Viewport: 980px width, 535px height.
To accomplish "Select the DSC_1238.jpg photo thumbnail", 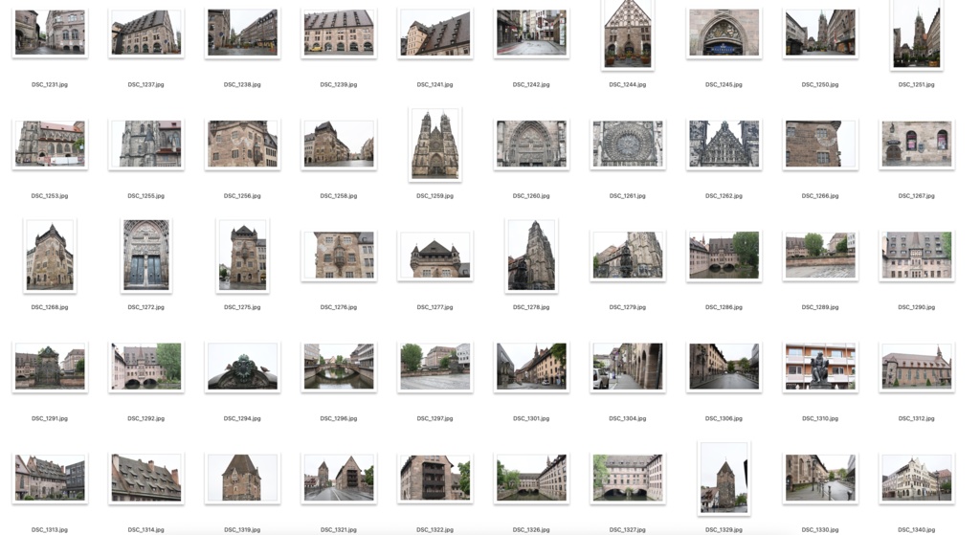I will pyautogui.click(x=242, y=33).
